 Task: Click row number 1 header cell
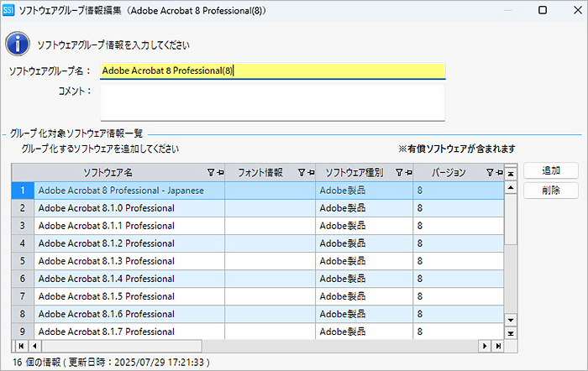(23, 191)
